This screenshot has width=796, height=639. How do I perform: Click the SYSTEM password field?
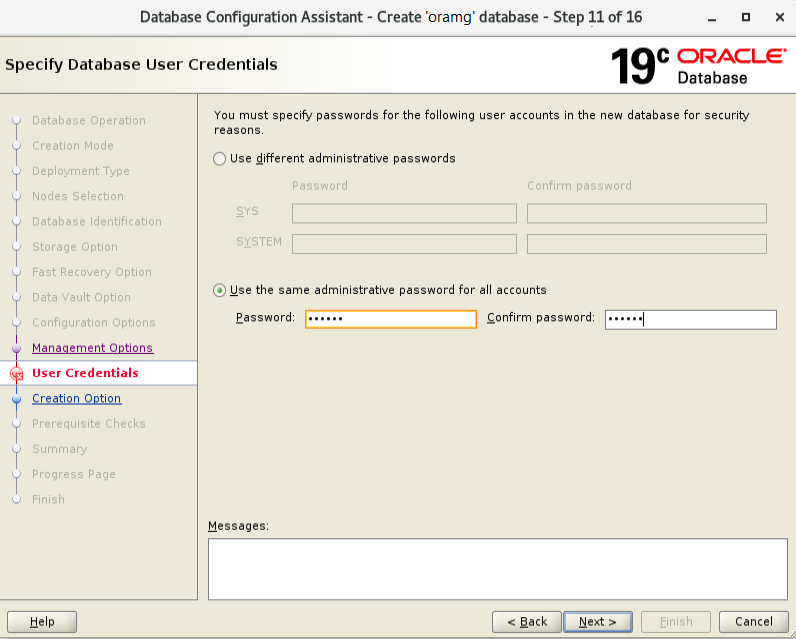click(x=404, y=244)
